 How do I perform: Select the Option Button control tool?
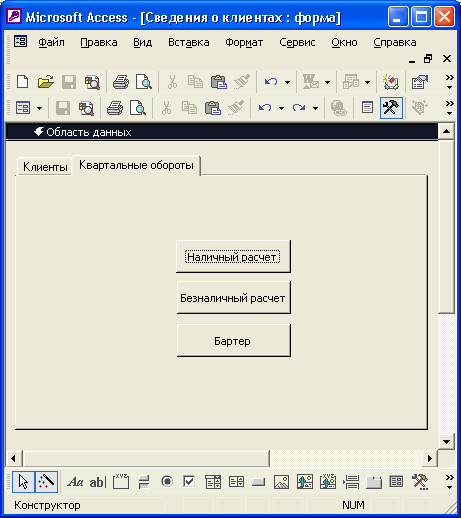pyautogui.click(x=167, y=482)
